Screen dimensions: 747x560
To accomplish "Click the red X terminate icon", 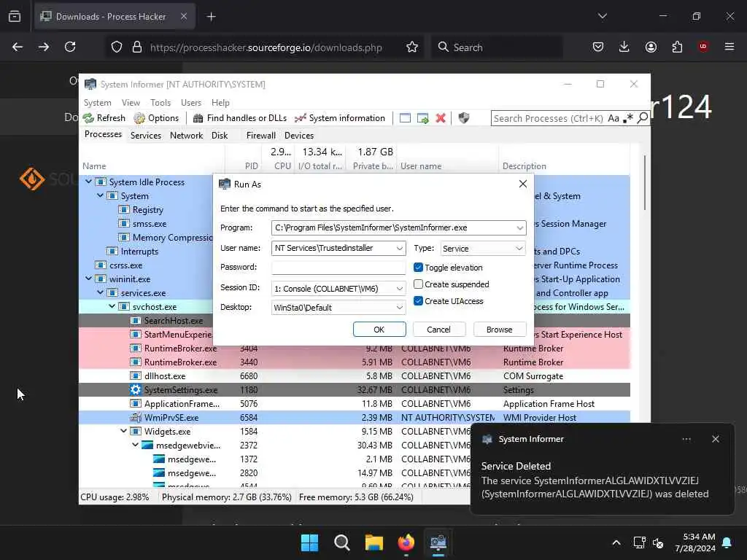I will (x=441, y=118).
